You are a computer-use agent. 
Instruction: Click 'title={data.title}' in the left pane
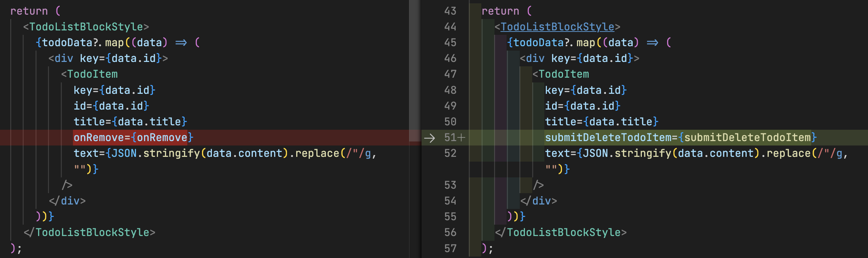tap(130, 122)
